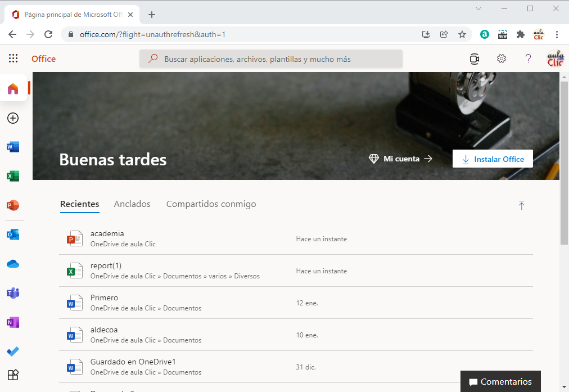Open OneDrive from the left sidebar
This screenshot has height=392, width=569.
[x=13, y=264]
